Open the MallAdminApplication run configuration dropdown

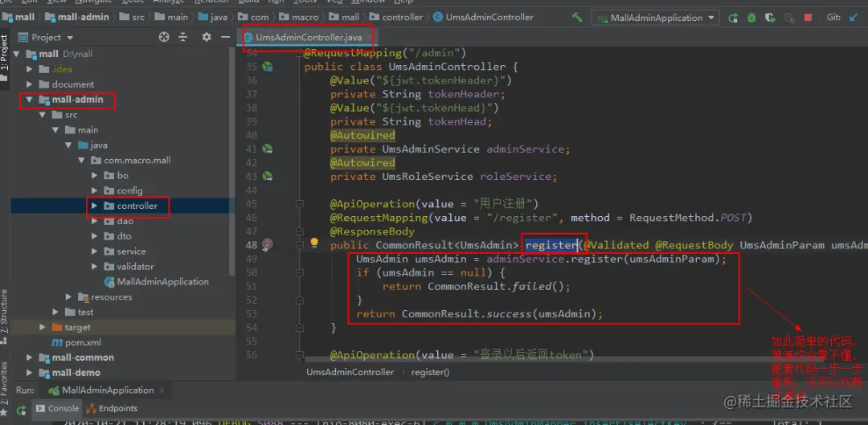pos(656,18)
